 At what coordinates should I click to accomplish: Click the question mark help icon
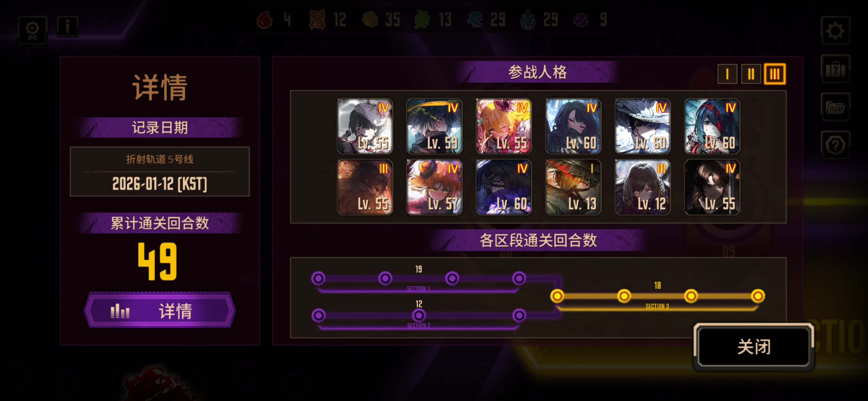point(835,146)
